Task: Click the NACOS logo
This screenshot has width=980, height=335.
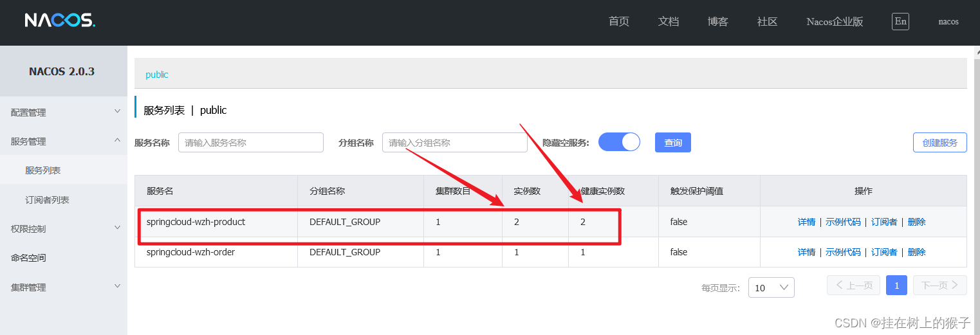Action: pyautogui.click(x=60, y=21)
